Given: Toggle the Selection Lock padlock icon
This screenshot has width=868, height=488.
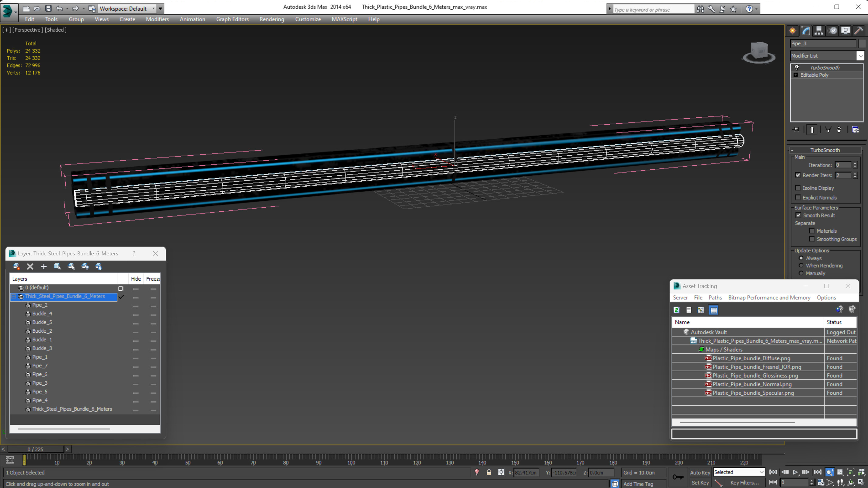Looking at the screenshot, I should (489, 472).
